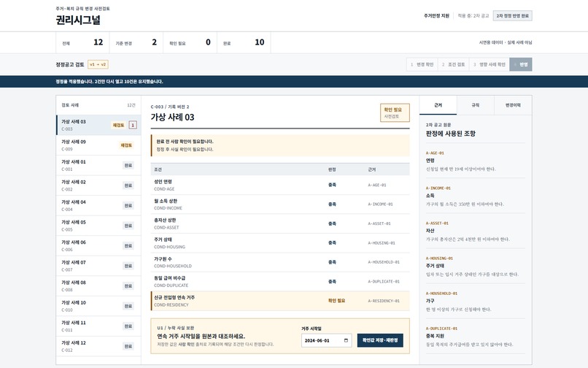This screenshot has width=588, height=368.
Task: Click the 전체 12 summary counter
Action: (x=82, y=42)
